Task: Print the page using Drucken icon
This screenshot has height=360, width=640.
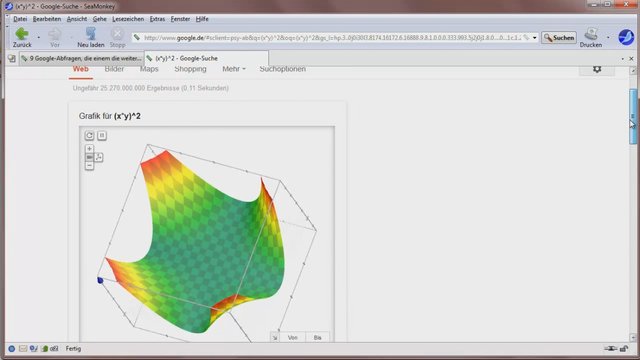Action: point(591,37)
